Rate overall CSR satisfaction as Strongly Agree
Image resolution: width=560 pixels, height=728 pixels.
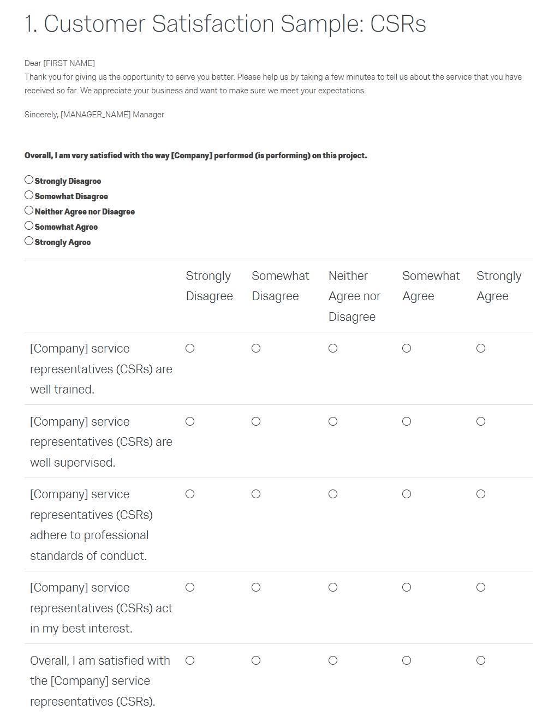pos(481,660)
